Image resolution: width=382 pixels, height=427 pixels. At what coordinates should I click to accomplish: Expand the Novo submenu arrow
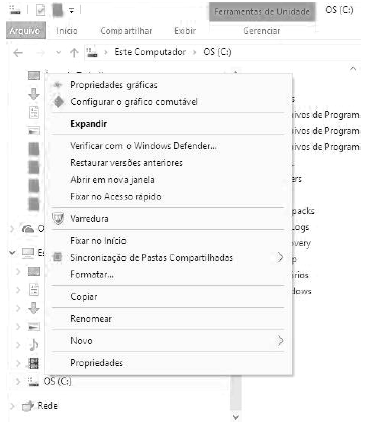(280, 341)
